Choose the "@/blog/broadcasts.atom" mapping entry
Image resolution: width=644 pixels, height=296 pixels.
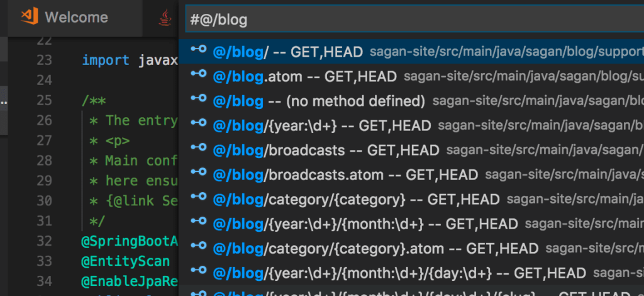(x=340, y=174)
